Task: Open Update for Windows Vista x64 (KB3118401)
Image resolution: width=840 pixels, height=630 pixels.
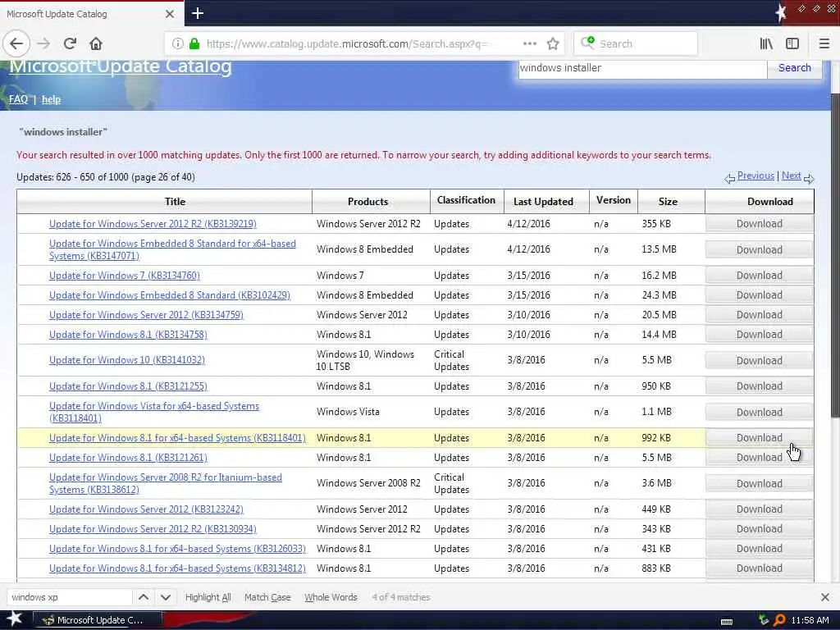Action: click(x=154, y=412)
